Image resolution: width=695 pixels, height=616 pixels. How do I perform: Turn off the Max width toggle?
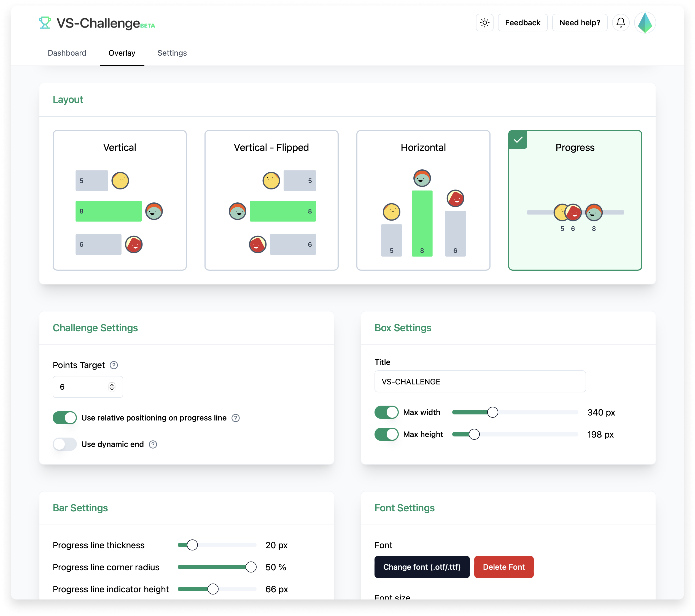point(386,413)
